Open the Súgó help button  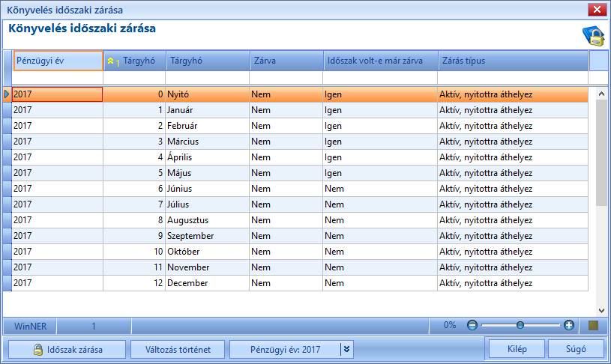tap(576, 349)
